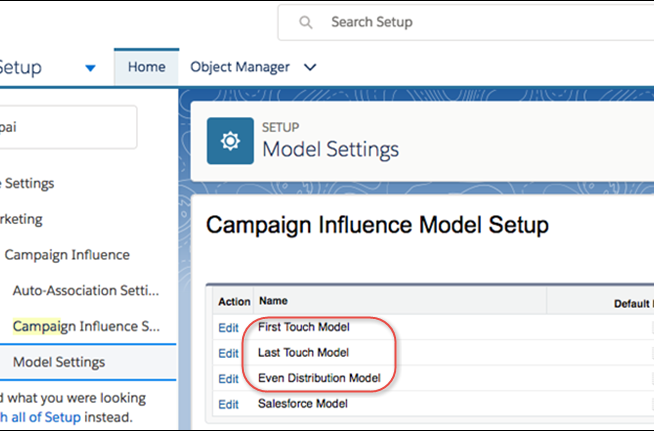Click the First Touch Model name
Viewport: 654px width, 431px height.
pyautogui.click(x=304, y=327)
